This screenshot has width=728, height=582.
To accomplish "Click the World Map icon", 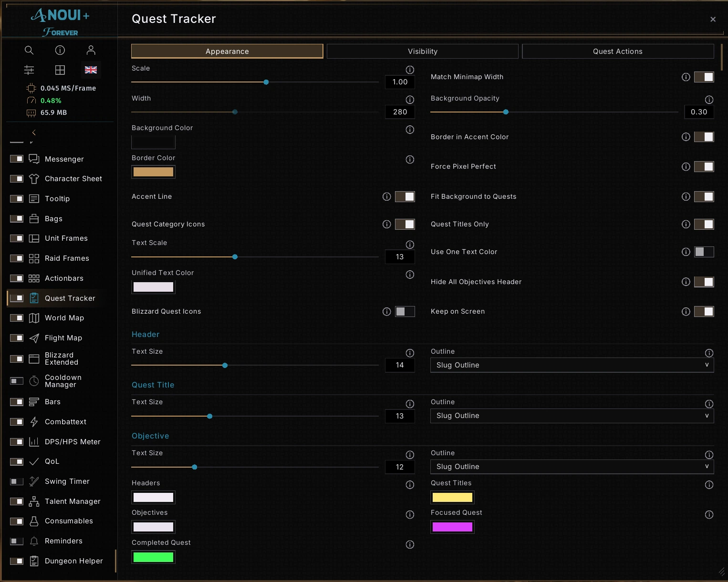I will [34, 318].
